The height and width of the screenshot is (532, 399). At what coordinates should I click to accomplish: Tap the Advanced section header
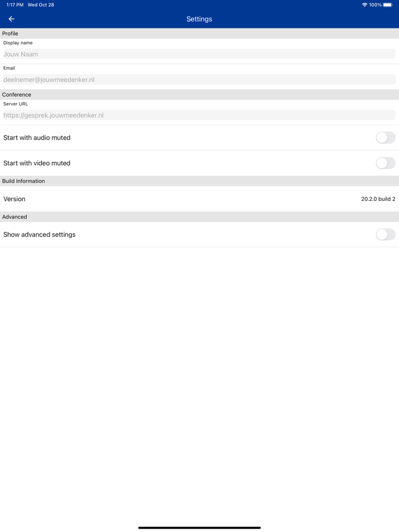tap(15, 217)
